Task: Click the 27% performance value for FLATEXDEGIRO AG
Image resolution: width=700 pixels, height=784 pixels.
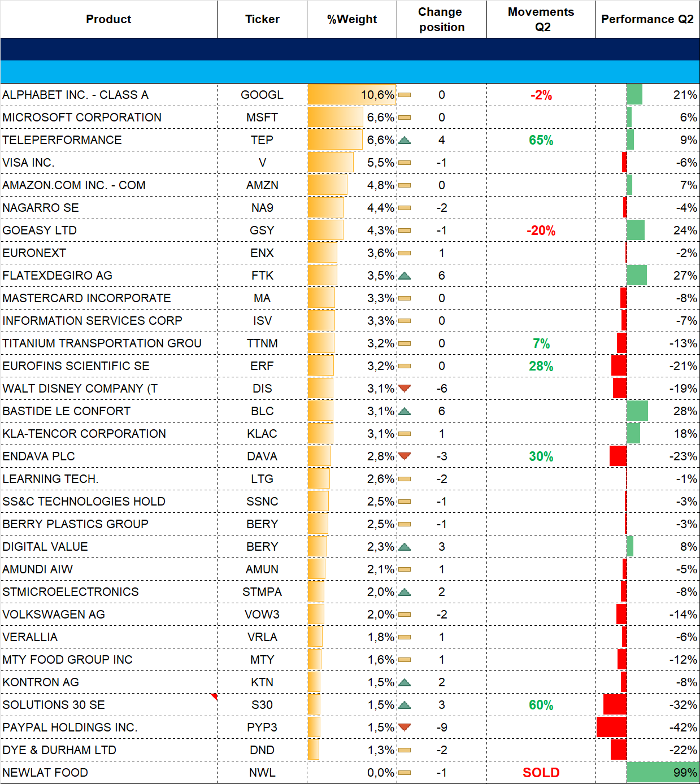Action: click(x=685, y=276)
